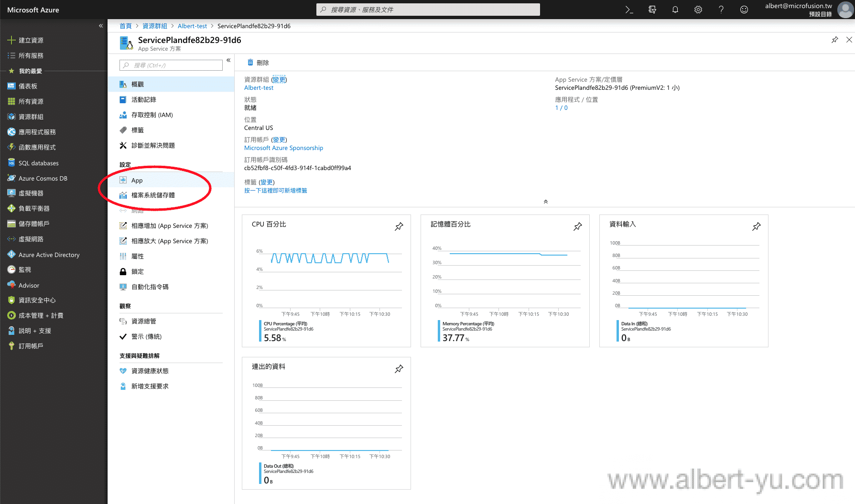
Task: Click the Microsoft Azure logo text
Action: click(33, 10)
